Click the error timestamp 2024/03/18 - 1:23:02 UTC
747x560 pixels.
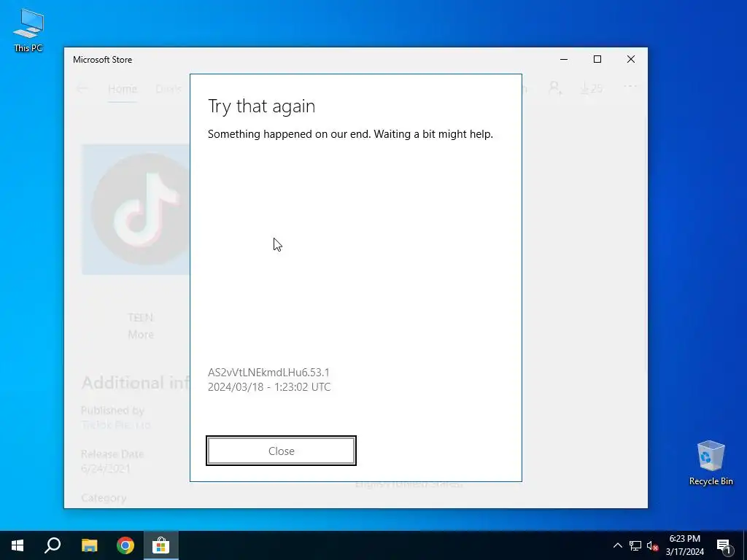pyautogui.click(x=269, y=386)
